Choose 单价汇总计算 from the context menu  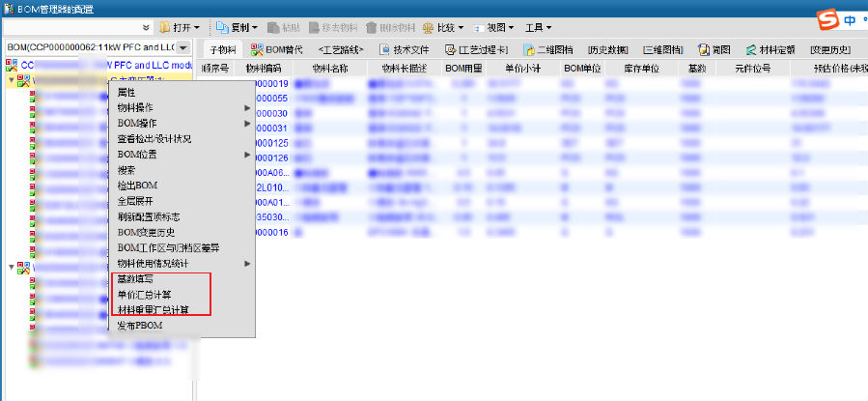point(144,295)
